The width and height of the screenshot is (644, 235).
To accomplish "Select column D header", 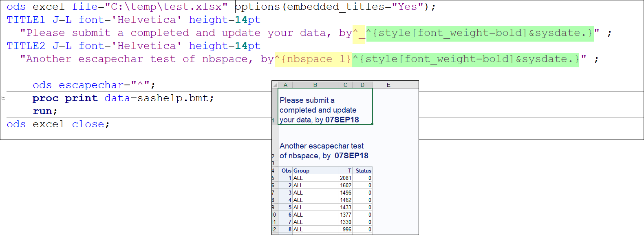I will [362, 85].
